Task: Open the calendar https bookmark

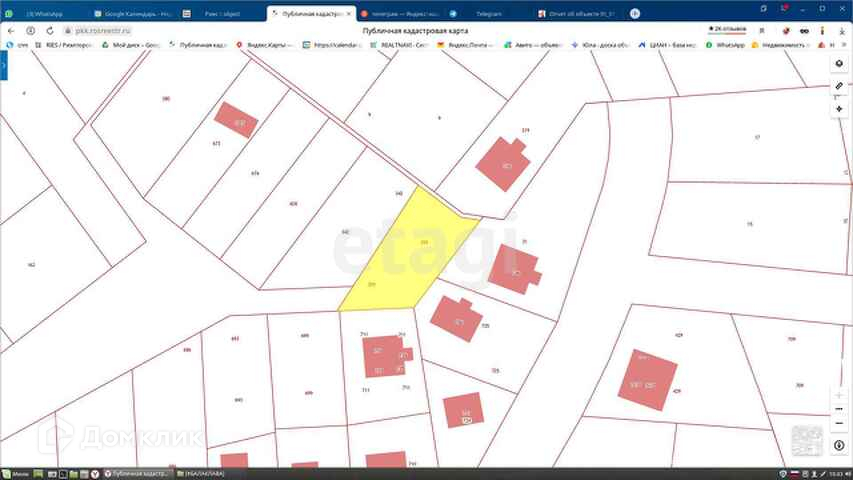Action: point(332,45)
